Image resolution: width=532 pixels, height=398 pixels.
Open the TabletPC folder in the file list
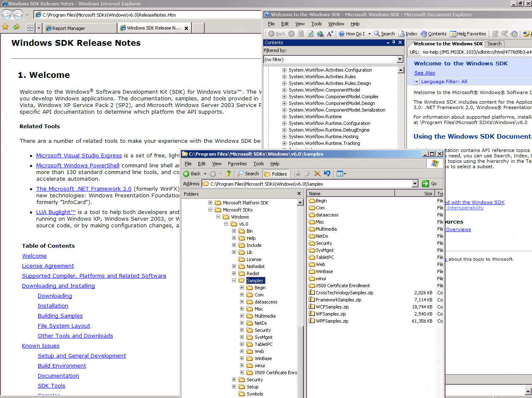pos(324,257)
